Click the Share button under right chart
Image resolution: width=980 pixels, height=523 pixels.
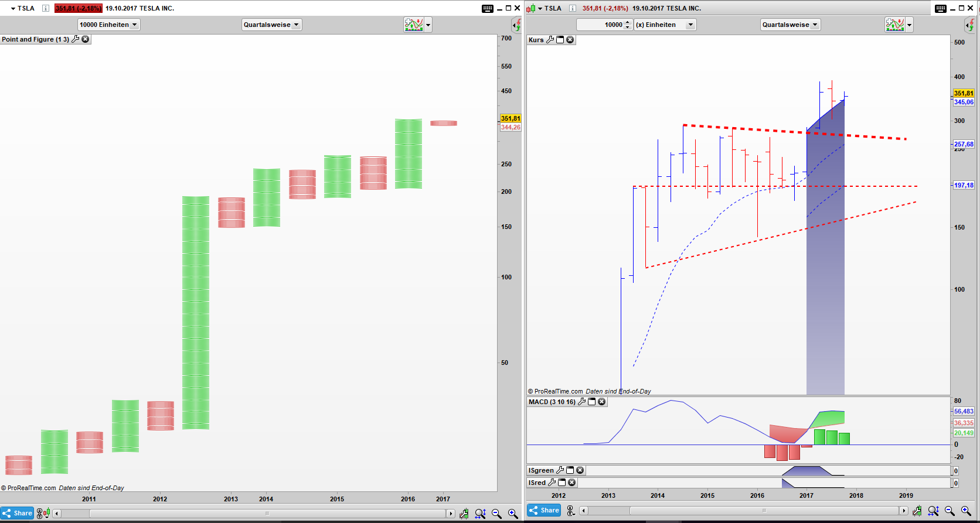point(544,510)
